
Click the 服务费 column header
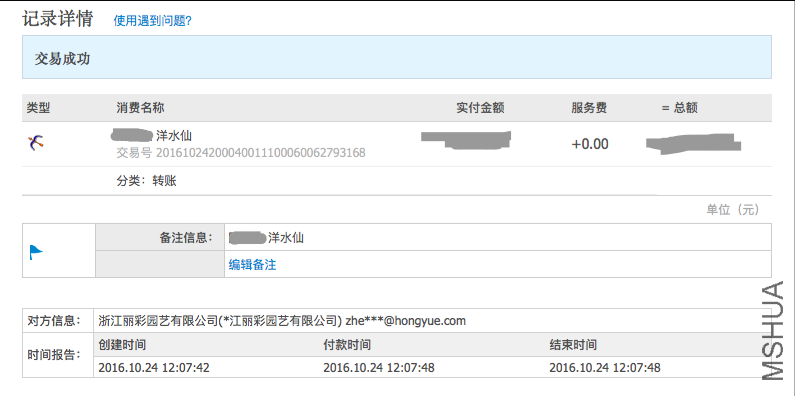point(589,107)
